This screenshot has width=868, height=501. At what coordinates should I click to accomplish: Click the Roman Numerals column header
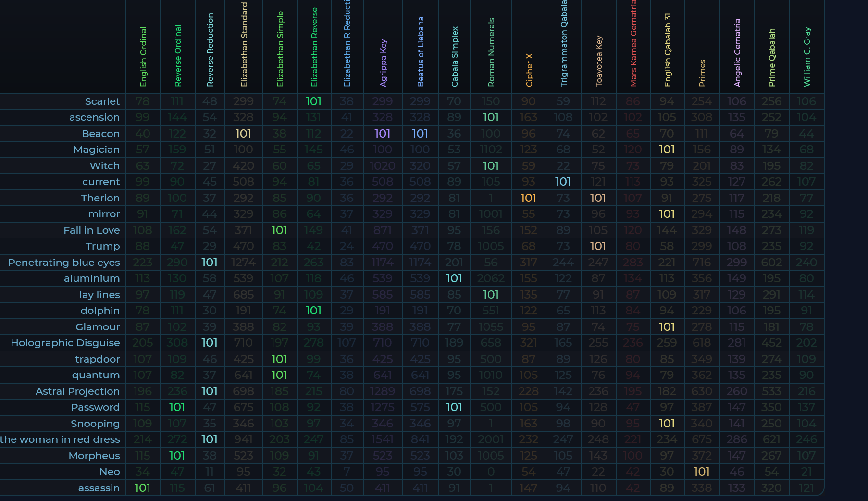coord(491,52)
